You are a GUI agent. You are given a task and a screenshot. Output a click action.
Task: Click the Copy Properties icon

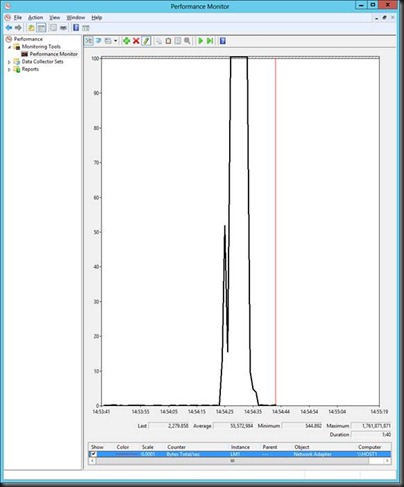(159, 41)
